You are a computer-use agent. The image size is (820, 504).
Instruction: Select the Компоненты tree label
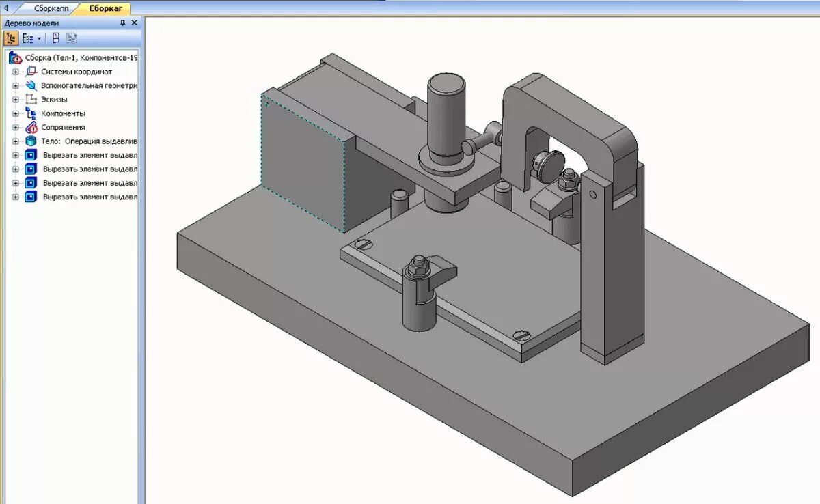[63, 113]
